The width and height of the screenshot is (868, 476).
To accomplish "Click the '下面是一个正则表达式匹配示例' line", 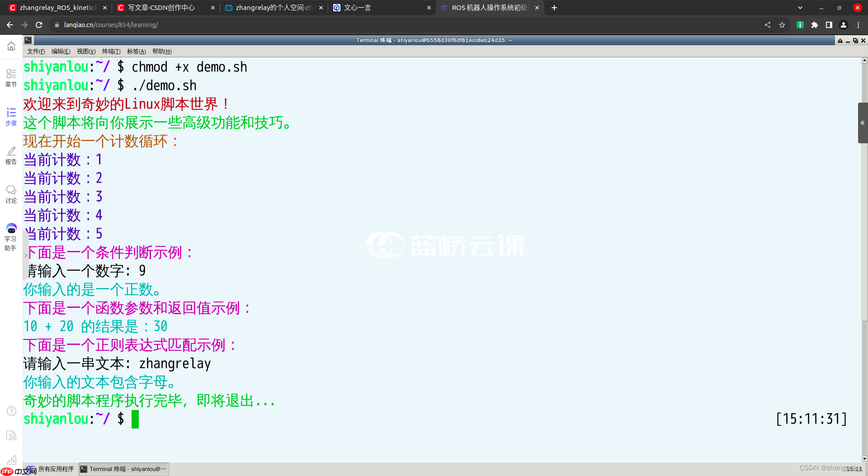I will tap(131, 345).
